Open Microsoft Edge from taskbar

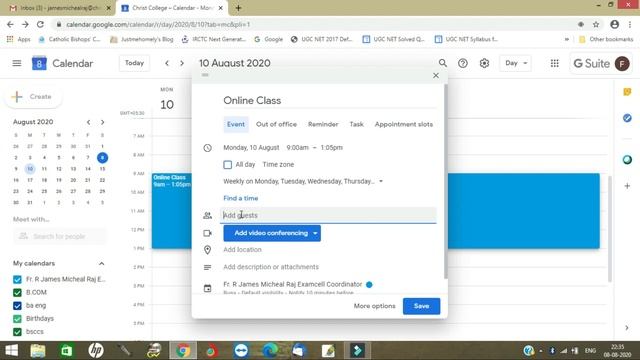270,351
